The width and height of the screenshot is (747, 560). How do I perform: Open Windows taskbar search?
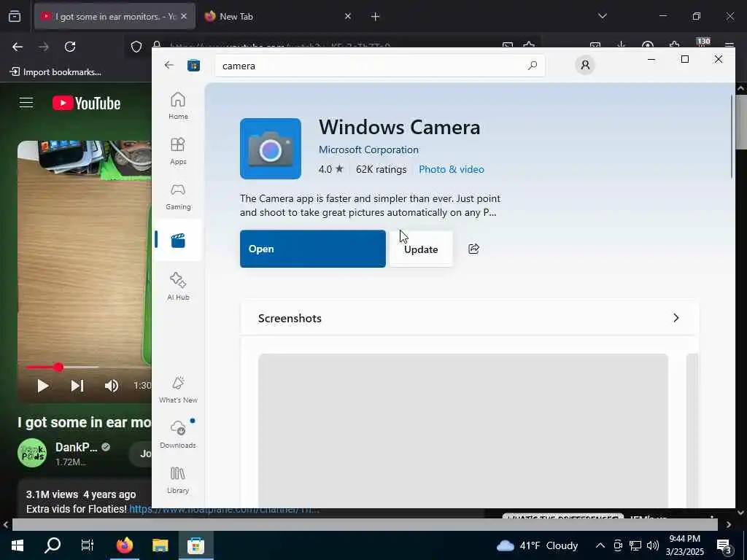[x=53, y=545]
